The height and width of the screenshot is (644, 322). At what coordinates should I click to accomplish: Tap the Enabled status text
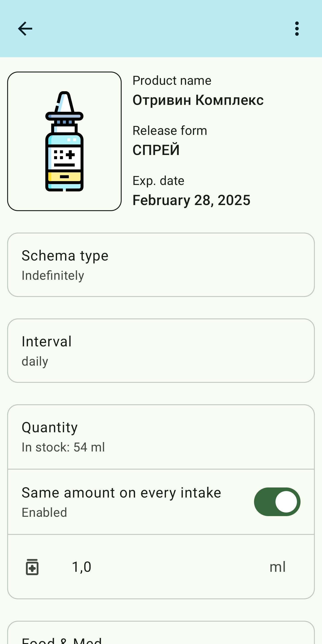(44, 512)
